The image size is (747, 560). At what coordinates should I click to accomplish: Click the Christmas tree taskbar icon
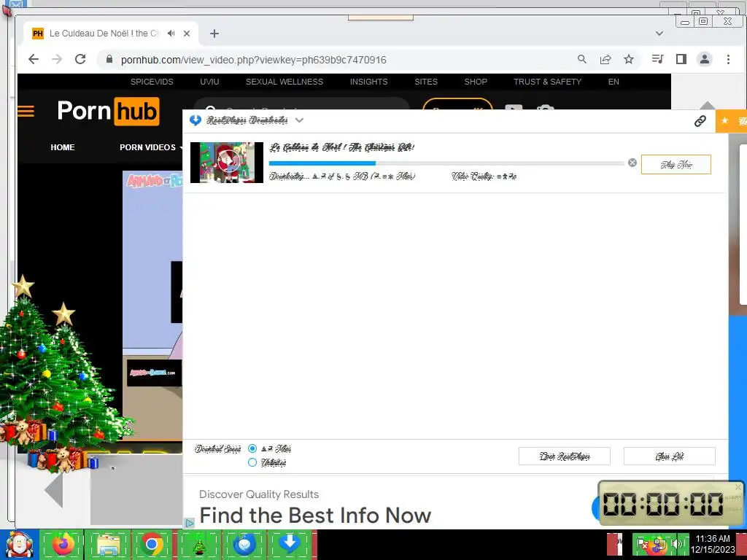point(198,544)
